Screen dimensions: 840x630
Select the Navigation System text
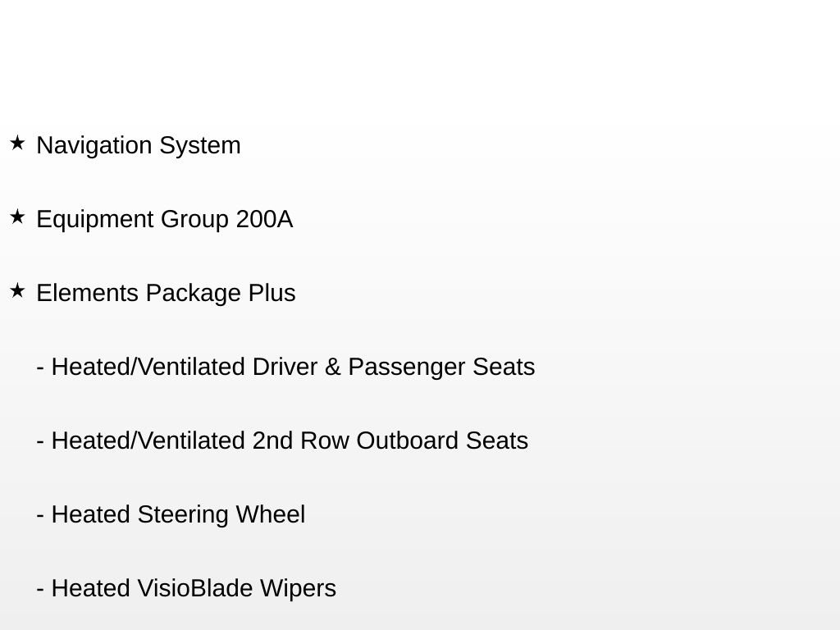138,146
